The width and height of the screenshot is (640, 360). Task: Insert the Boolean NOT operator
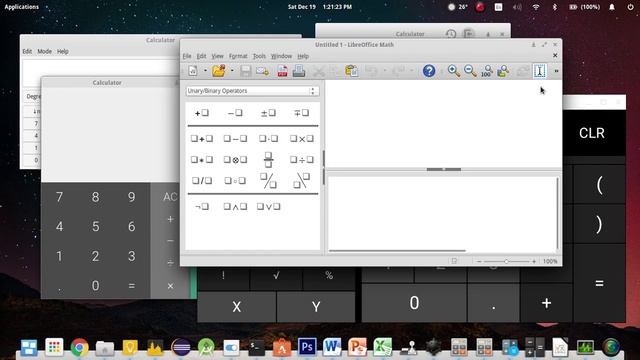point(202,207)
